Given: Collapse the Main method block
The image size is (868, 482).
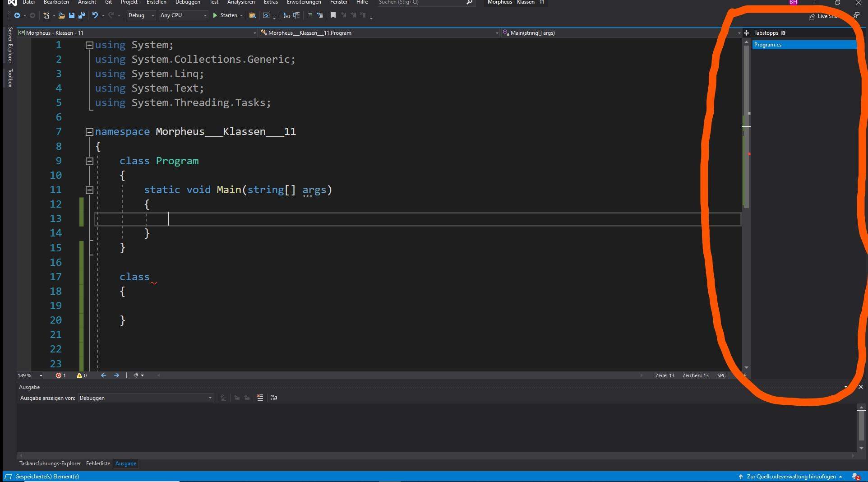Looking at the screenshot, I should (x=89, y=190).
